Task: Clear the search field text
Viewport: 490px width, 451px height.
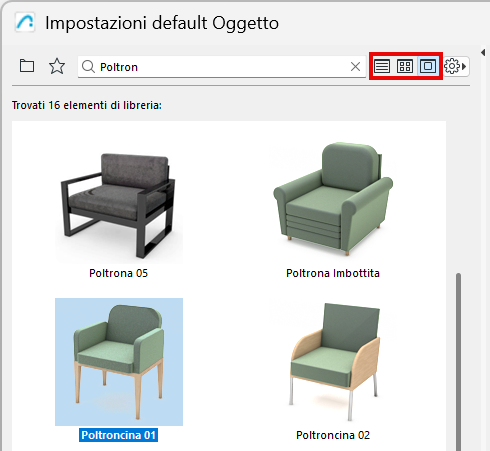Action: [355, 67]
